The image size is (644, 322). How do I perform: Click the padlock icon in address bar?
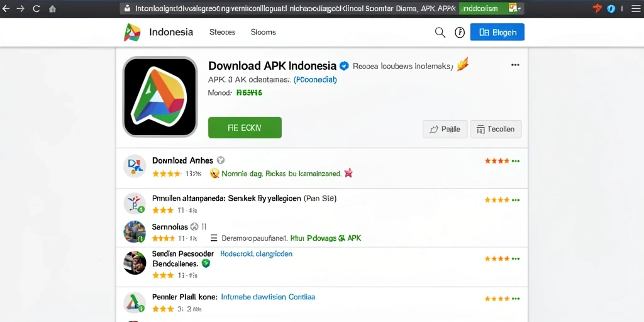[x=127, y=8]
